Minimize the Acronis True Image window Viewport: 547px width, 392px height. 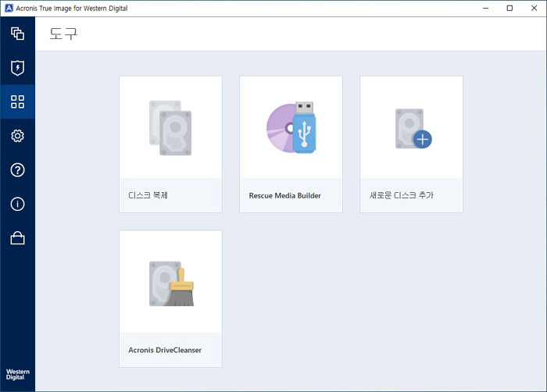pos(485,8)
